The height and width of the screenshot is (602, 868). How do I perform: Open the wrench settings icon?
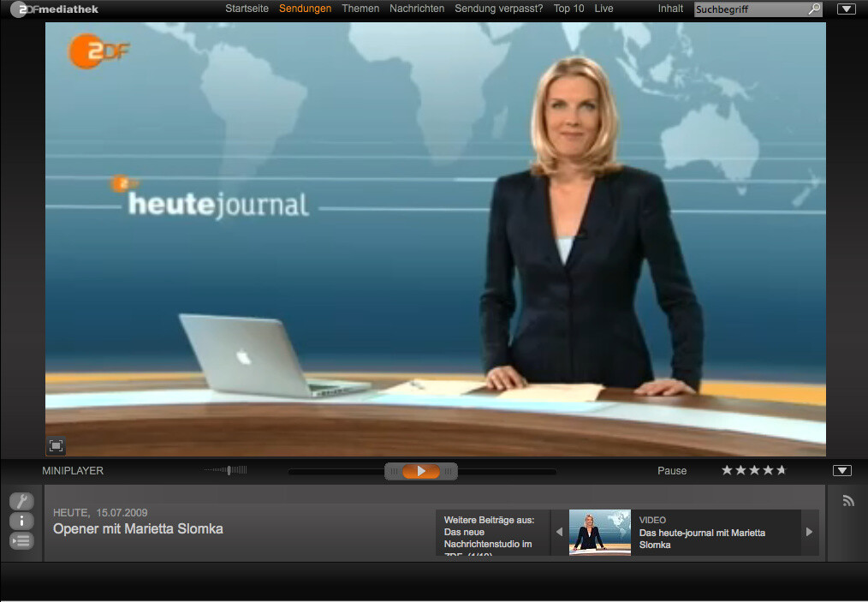21,501
